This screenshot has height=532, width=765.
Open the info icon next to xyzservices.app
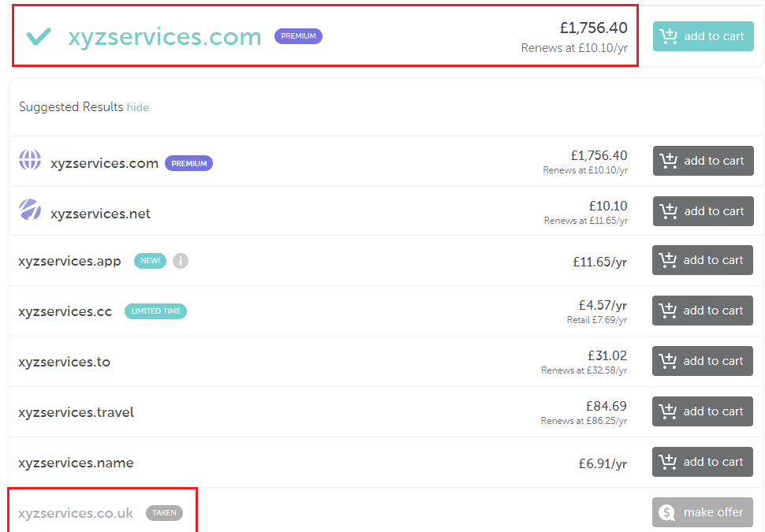click(181, 261)
